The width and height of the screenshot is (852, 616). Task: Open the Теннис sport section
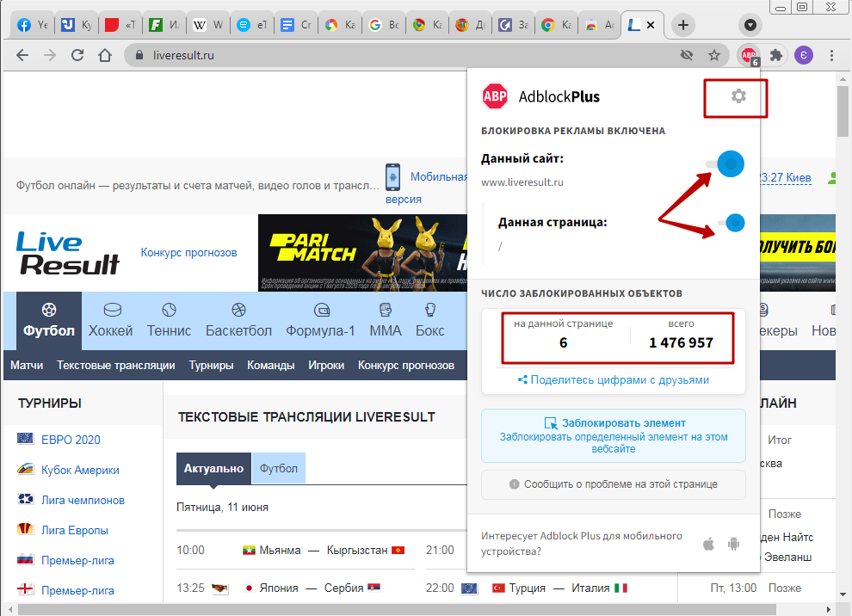(x=169, y=321)
